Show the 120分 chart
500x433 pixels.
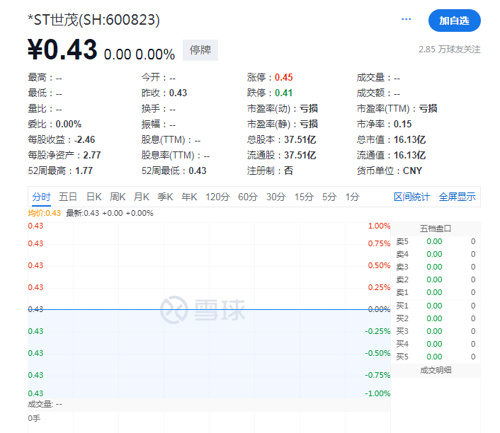tap(218, 197)
